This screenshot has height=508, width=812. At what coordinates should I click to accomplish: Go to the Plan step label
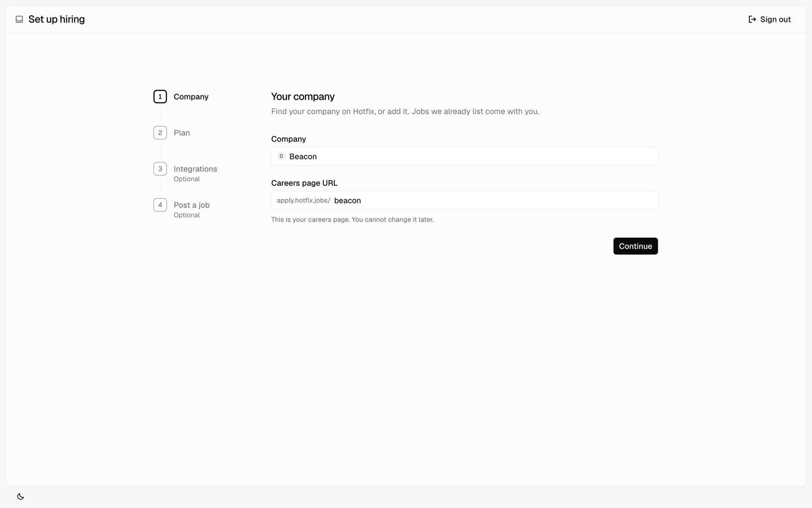point(182,133)
